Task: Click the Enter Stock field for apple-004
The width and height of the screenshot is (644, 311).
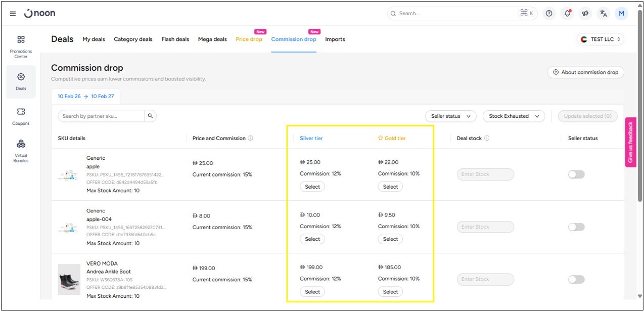Action: point(485,227)
